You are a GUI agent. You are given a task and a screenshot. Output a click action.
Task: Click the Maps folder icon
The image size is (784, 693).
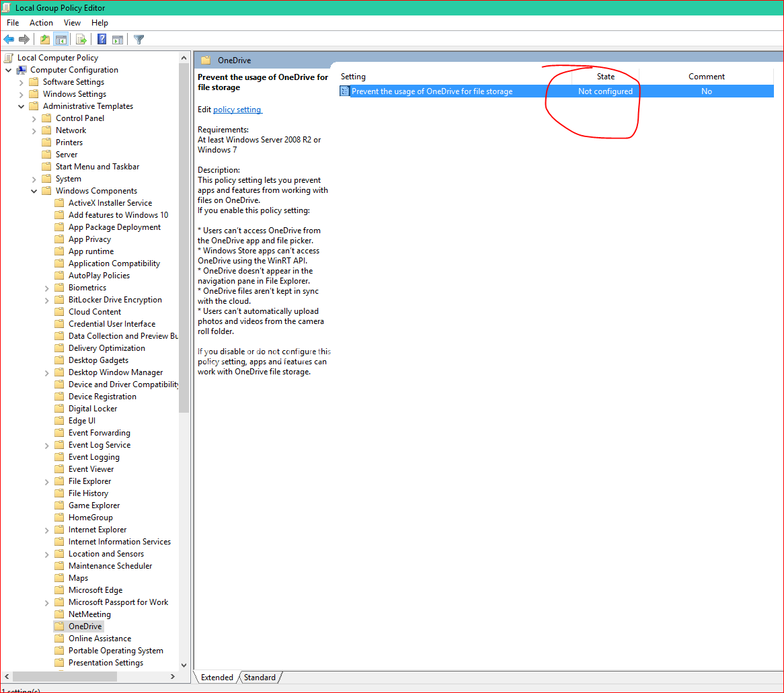[59, 578]
